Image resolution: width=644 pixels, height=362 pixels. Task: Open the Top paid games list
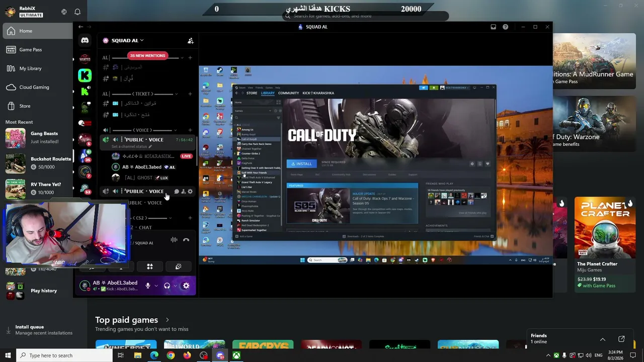[132, 320]
